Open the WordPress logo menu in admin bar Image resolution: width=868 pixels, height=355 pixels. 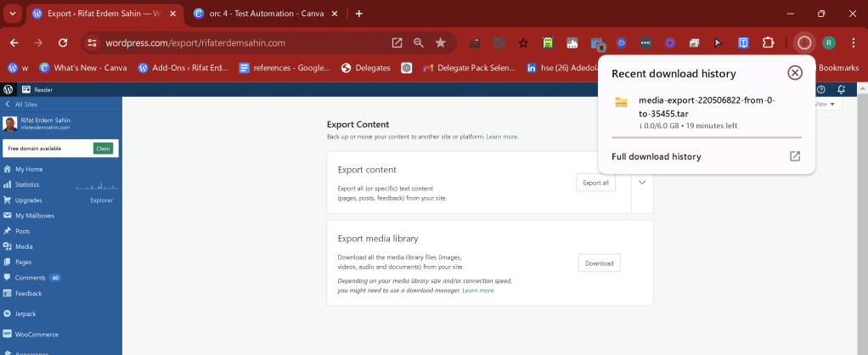(8, 89)
